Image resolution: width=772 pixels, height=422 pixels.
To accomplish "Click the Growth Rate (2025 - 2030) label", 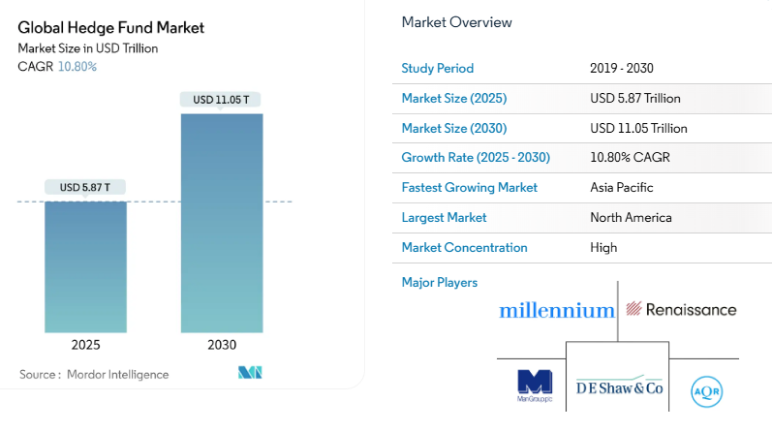I will coord(475,157).
